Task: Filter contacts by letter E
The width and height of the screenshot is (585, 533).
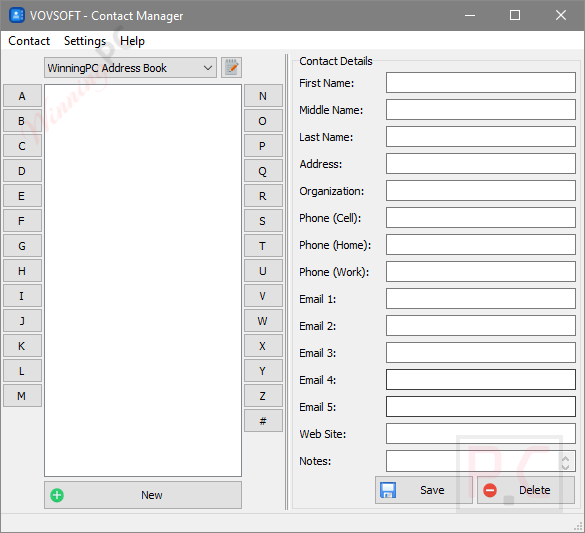Action: click(22, 196)
